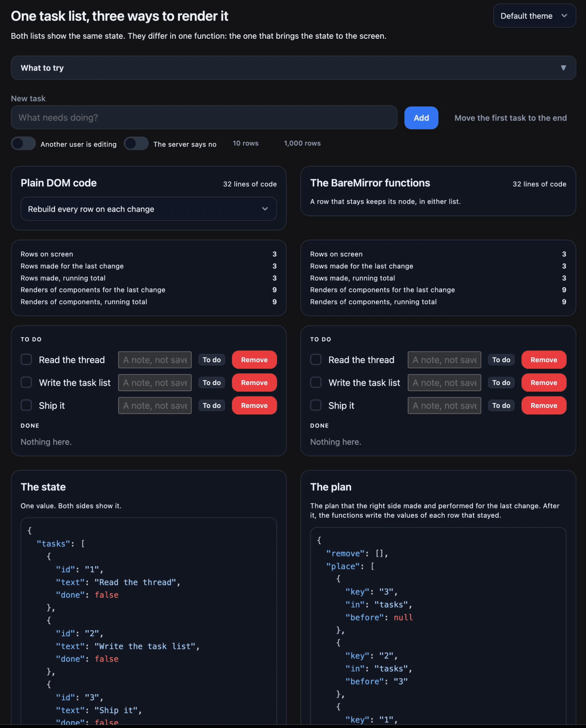Screen dimensions: 586x728
Task: Open Rebuild every row on each change dropdown
Action: [148, 209]
